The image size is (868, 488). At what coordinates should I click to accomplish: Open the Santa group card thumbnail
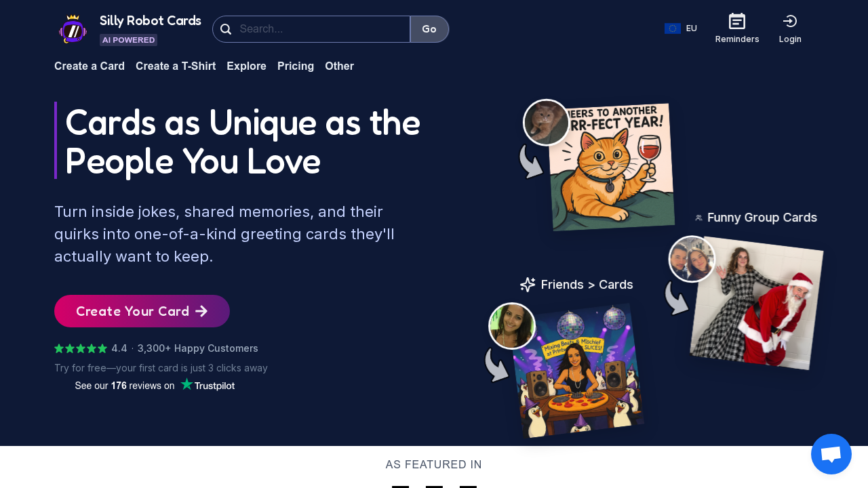tap(757, 303)
